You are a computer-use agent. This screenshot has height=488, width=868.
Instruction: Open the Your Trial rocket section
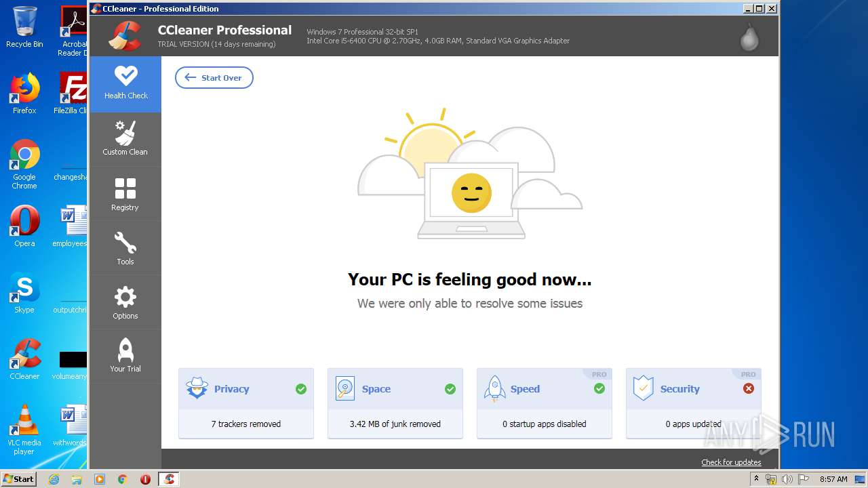click(125, 357)
